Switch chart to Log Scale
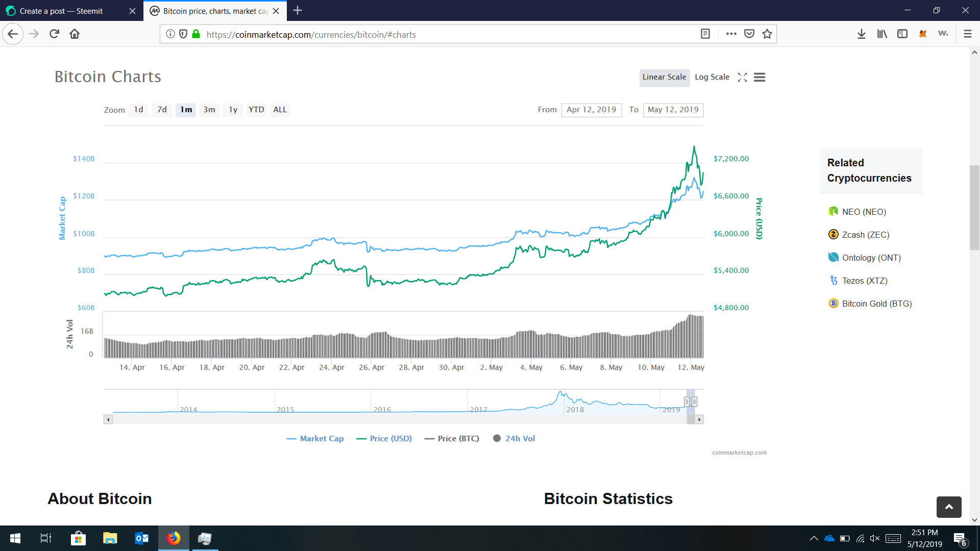This screenshot has width=980, height=551. tap(712, 77)
